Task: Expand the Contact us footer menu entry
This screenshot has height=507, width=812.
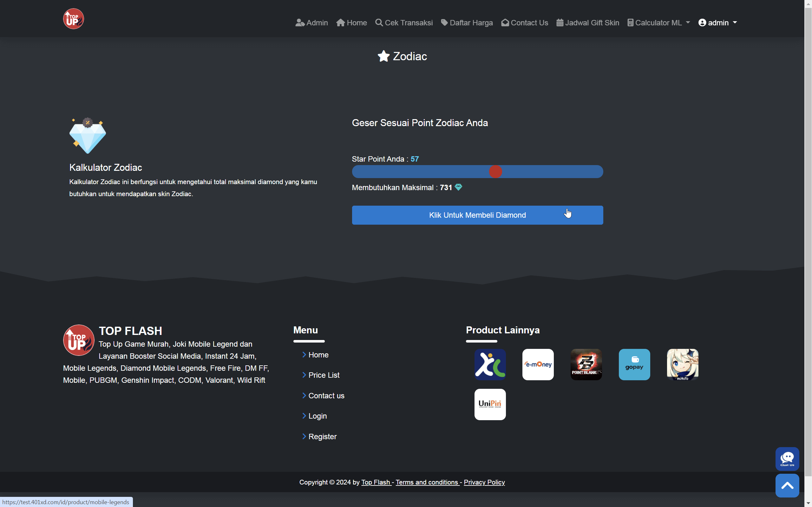Action: 326,396
